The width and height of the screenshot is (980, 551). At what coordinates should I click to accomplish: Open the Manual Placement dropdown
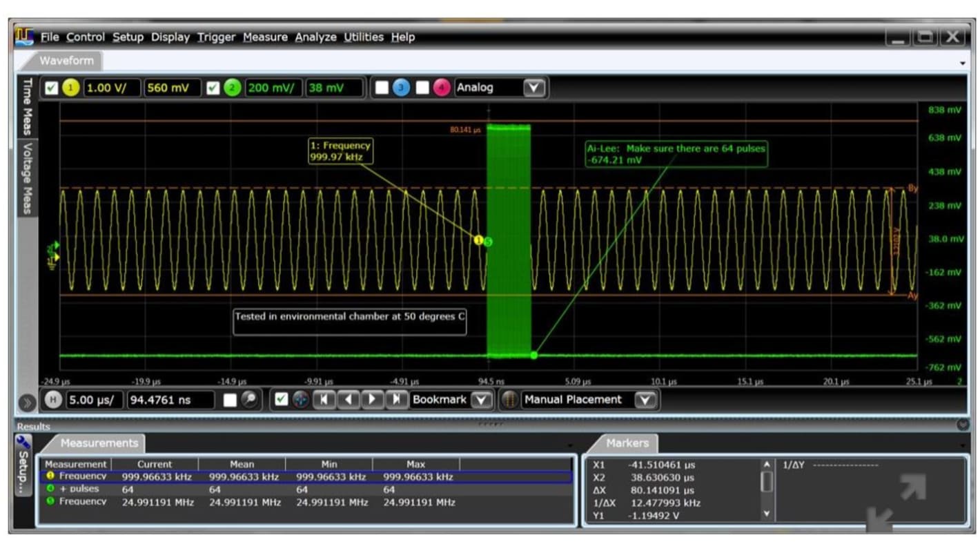click(645, 400)
